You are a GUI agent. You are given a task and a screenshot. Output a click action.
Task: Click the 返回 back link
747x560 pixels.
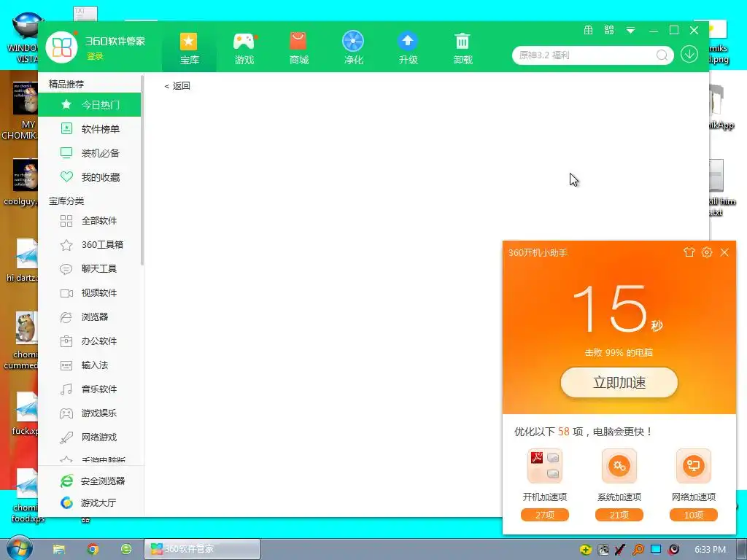[x=177, y=86]
